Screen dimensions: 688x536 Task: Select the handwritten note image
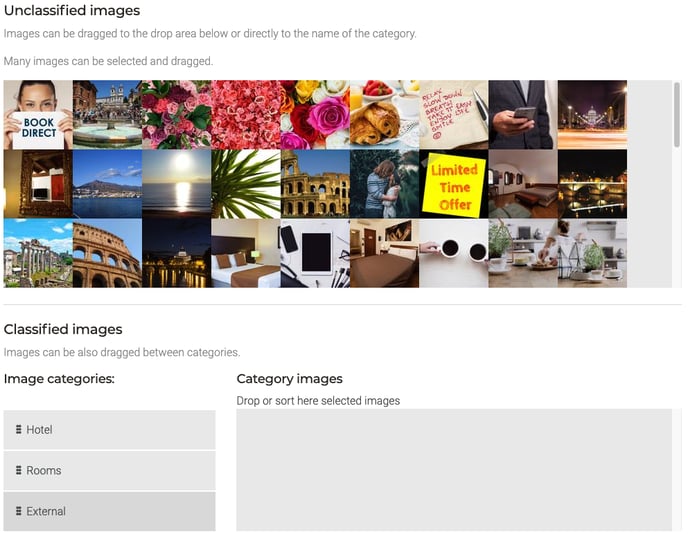tap(453, 115)
